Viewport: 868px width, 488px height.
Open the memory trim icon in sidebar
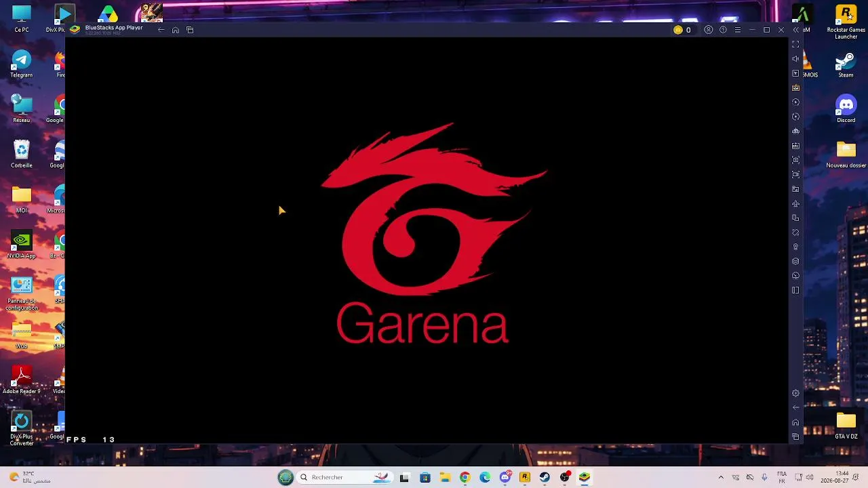(796, 131)
